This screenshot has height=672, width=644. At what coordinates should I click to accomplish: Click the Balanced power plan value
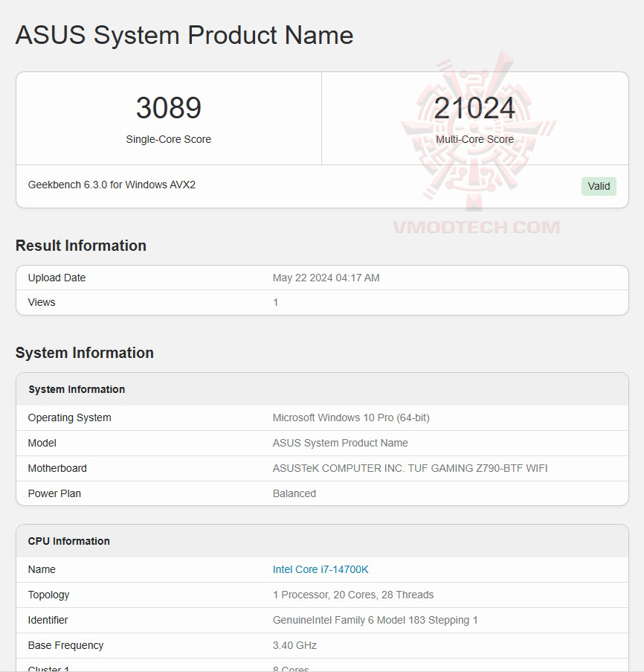pyautogui.click(x=294, y=493)
